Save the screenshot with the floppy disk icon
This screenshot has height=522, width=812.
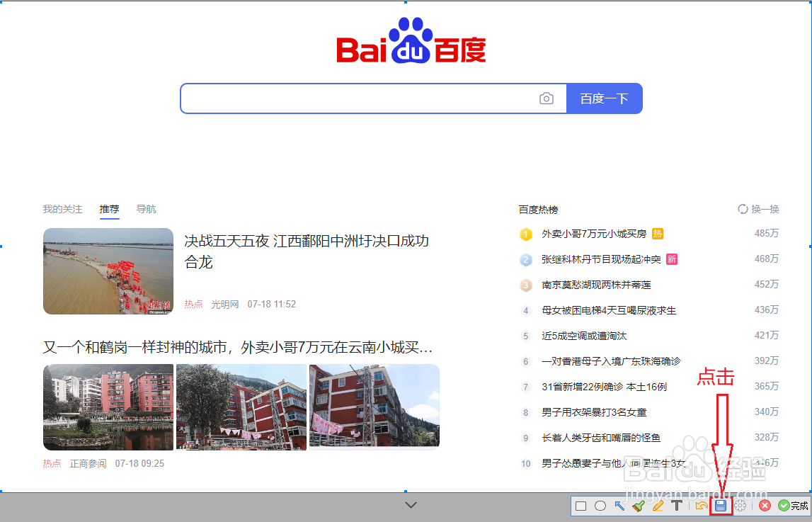tap(721, 506)
